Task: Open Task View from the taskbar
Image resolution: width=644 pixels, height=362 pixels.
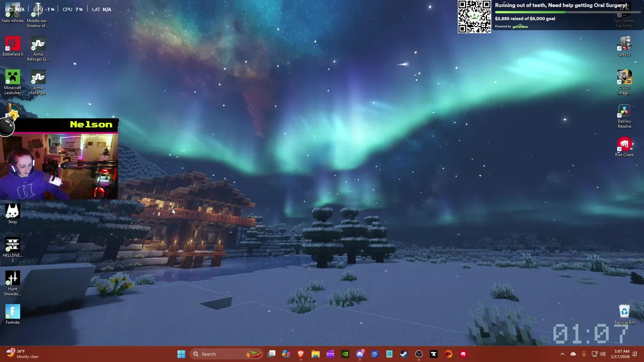Action: point(272,354)
